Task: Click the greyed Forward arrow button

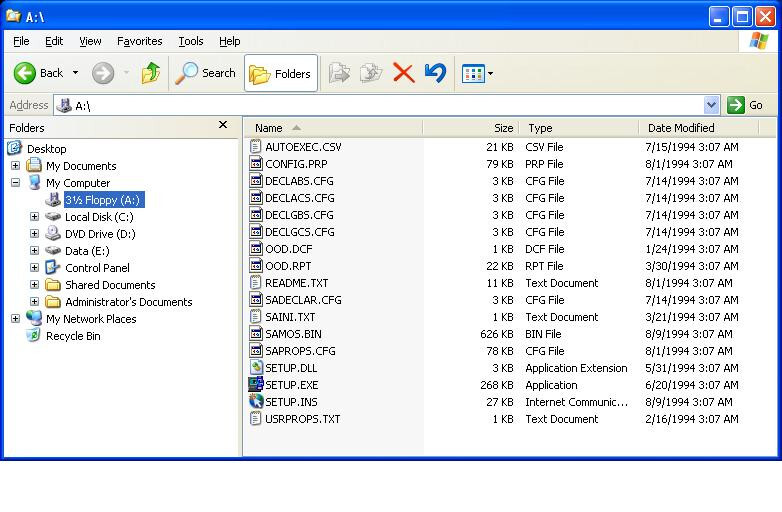Action: click(103, 73)
